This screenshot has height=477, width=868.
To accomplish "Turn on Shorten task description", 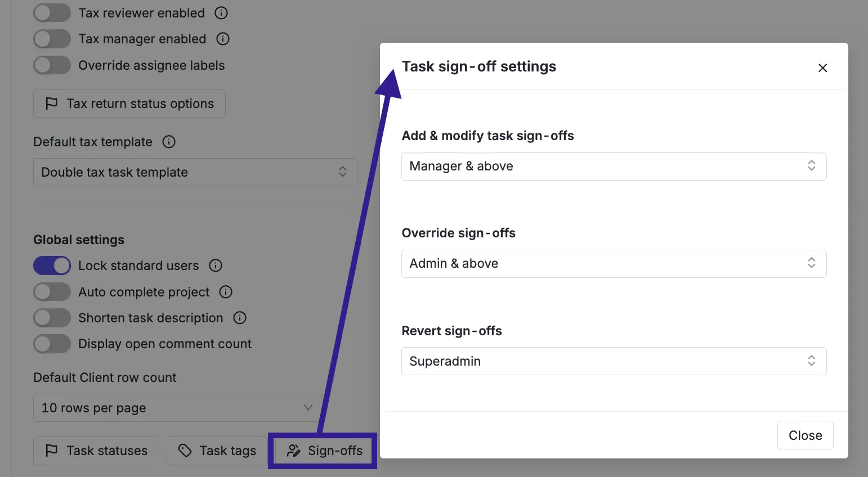I will (x=52, y=318).
